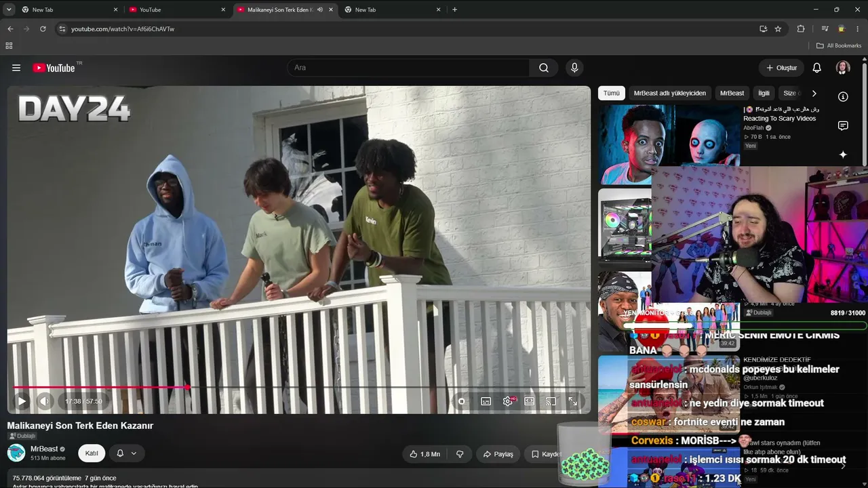Open the 'Reacting To Scary Videos' thumbnail
Viewport: 868px width, 488px height.
[x=669, y=144]
